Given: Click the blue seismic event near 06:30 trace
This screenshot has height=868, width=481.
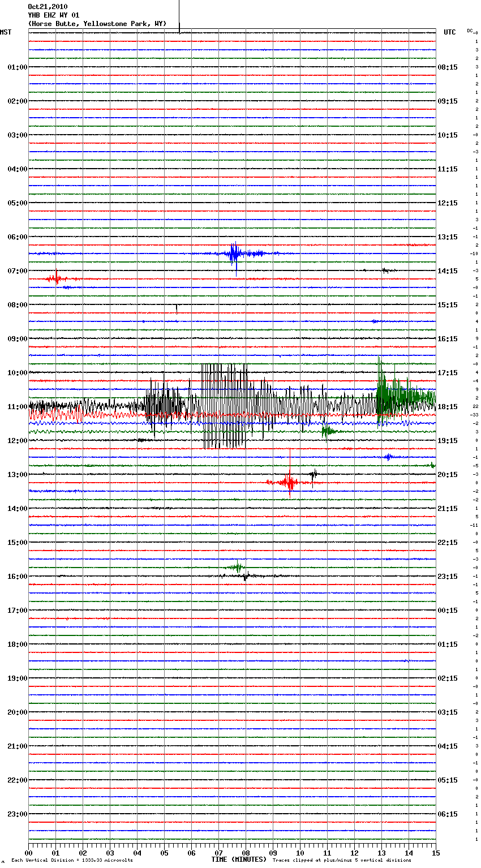Looking at the screenshot, I should (x=235, y=254).
